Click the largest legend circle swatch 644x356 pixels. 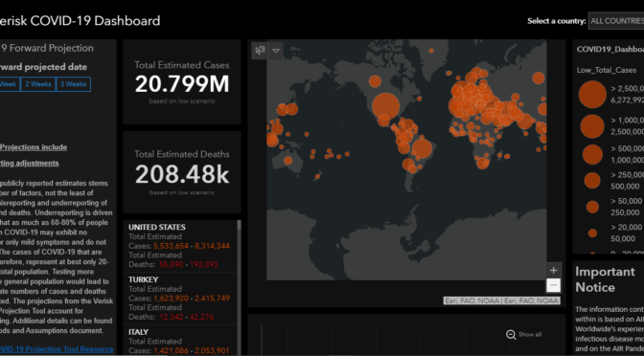pos(592,95)
